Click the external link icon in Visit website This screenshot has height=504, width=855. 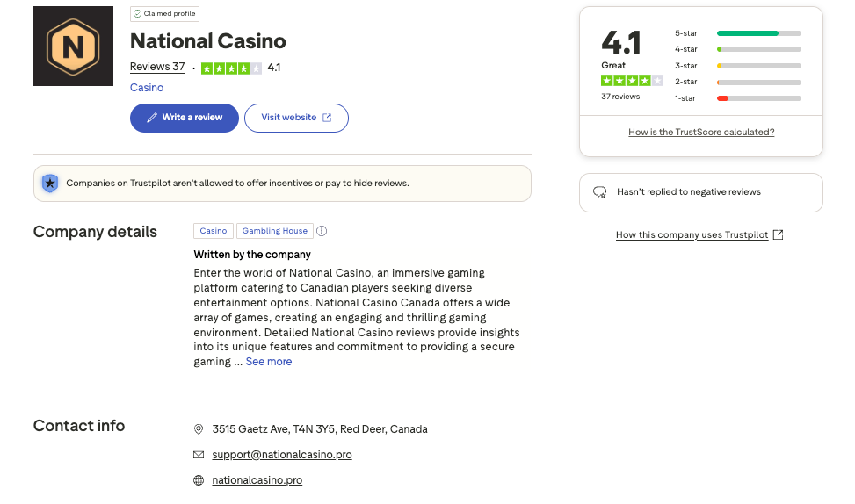pos(327,118)
